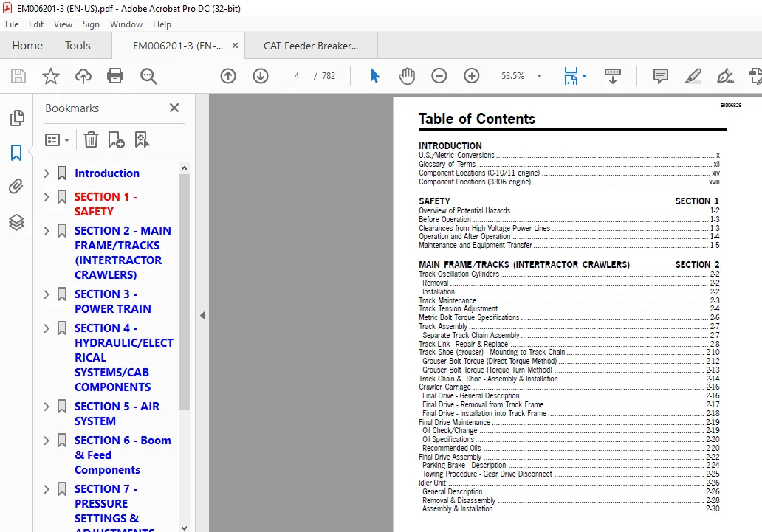Click the fit page width icon

(571, 76)
